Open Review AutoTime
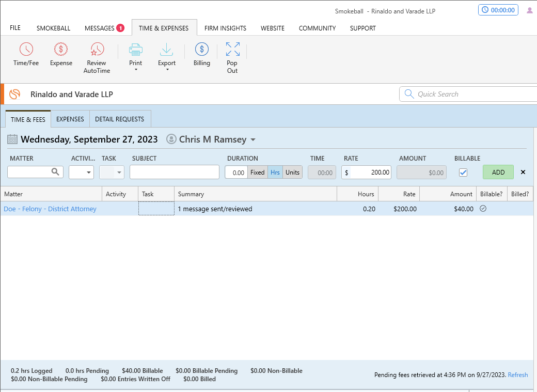Screen dimensions: 537x392 [x=97, y=50]
